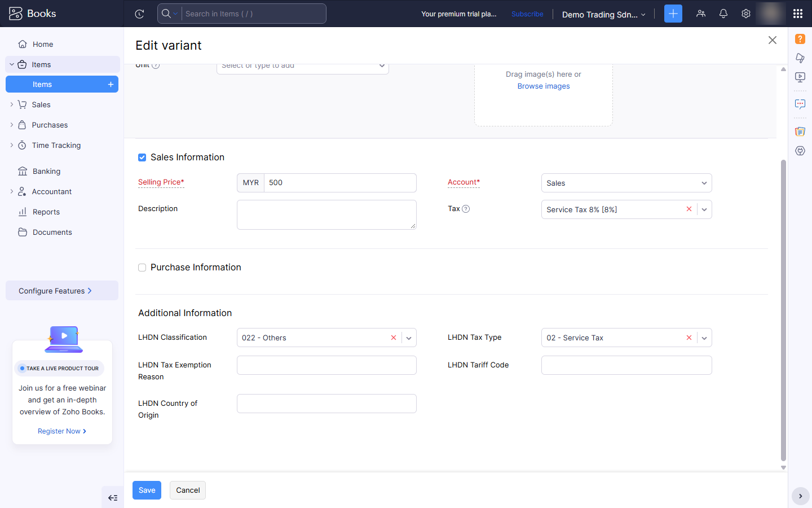Open the video tutorial icon in right sidebar
The image size is (812, 508).
[x=800, y=77]
